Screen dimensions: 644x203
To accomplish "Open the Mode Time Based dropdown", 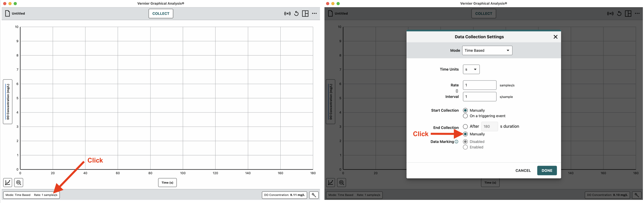I will tap(487, 51).
